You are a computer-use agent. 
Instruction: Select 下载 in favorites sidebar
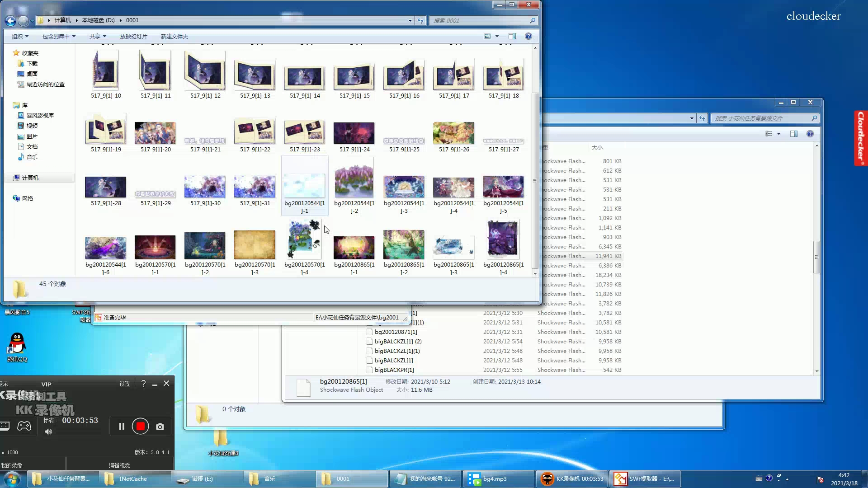[32, 63]
